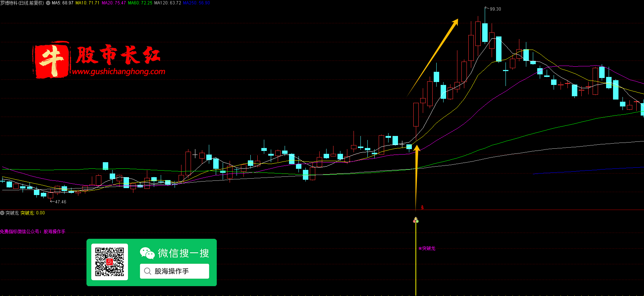Click the 47.46 low price label
Viewport: 644px width, 296px height.
tap(61, 202)
